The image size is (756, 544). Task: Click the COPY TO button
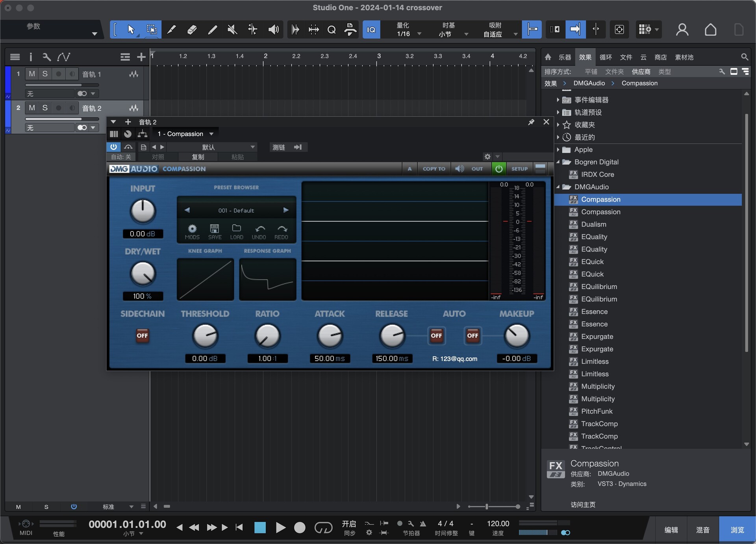point(434,169)
